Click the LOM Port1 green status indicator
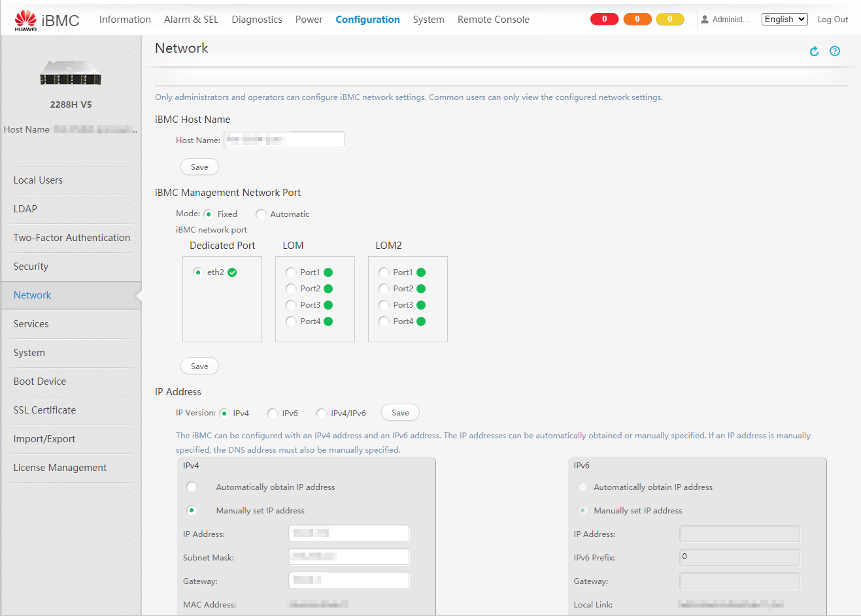The image size is (861, 616). (x=328, y=272)
